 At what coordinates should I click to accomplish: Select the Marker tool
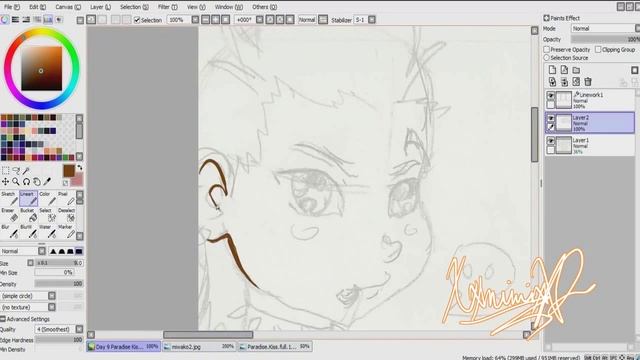tap(66, 231)
